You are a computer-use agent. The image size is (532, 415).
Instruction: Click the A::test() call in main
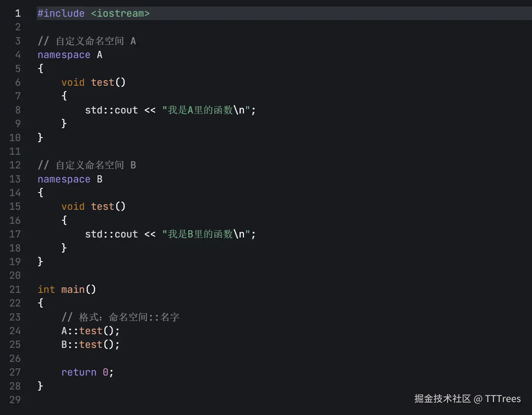[90, 331]
